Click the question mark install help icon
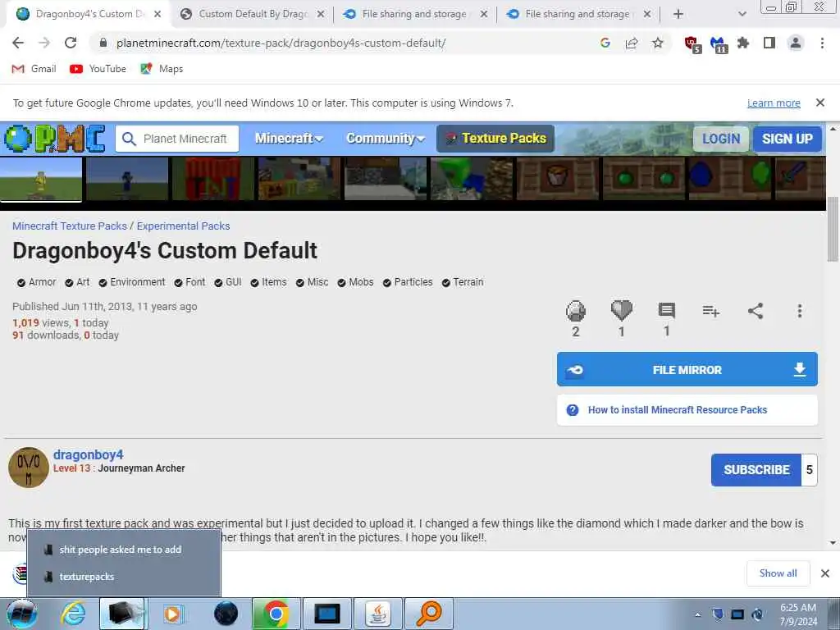Viewport: 840px width, 630px height. (x=572, y=410)
